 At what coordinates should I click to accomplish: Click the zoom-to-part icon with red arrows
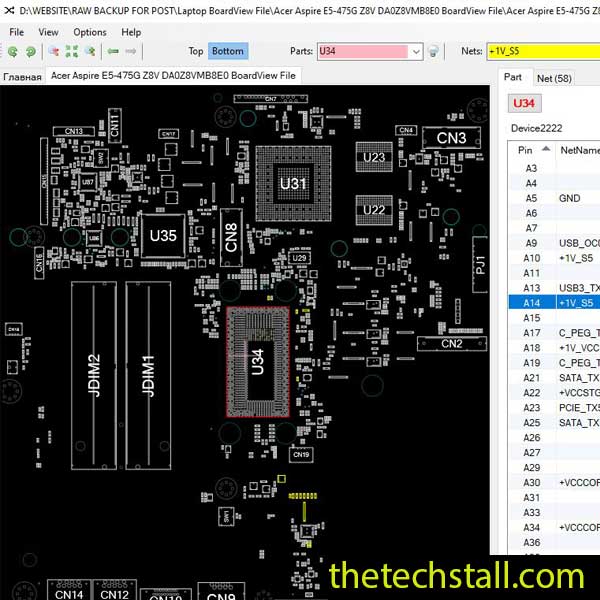pyautogui.click(x=54, y=51)
